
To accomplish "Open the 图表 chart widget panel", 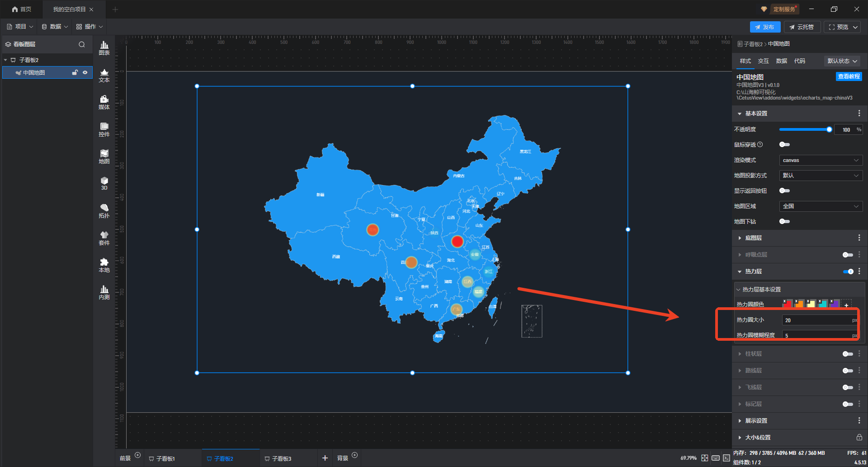I will tap(104, 48).
